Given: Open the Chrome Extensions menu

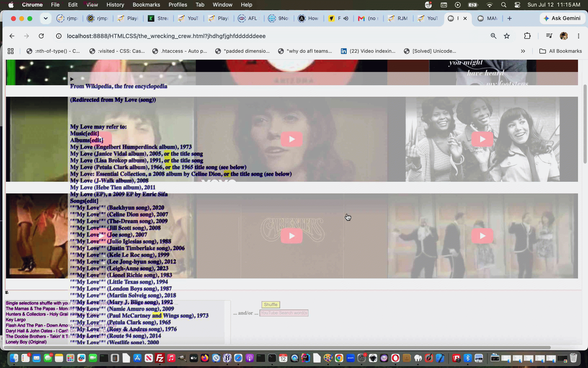Looking at the screenshot, I should [x=527, y=36].
